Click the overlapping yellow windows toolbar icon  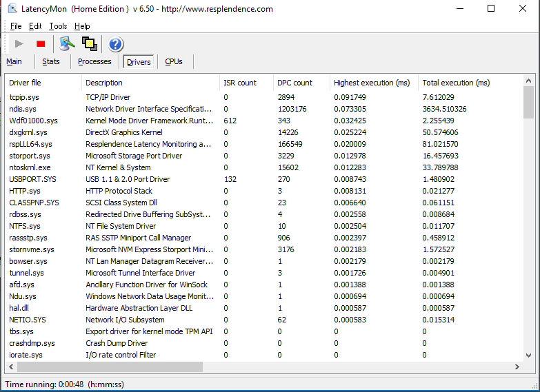90,43
